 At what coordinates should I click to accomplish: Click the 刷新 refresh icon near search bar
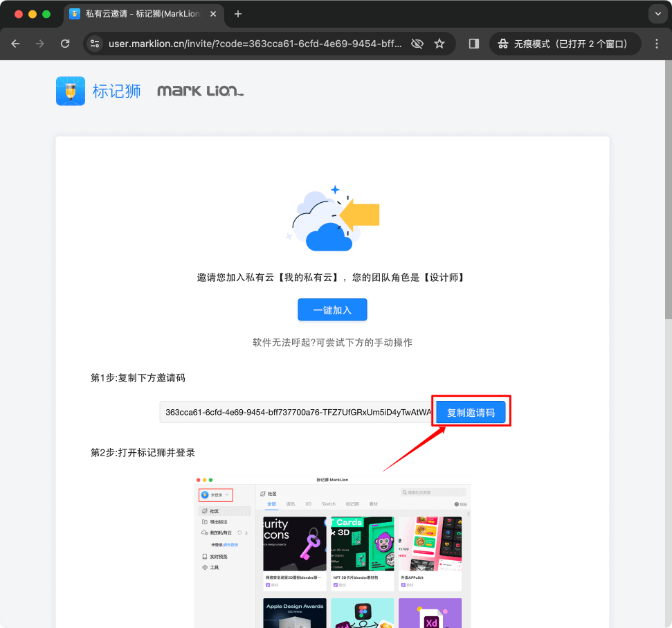coord(457,503)
